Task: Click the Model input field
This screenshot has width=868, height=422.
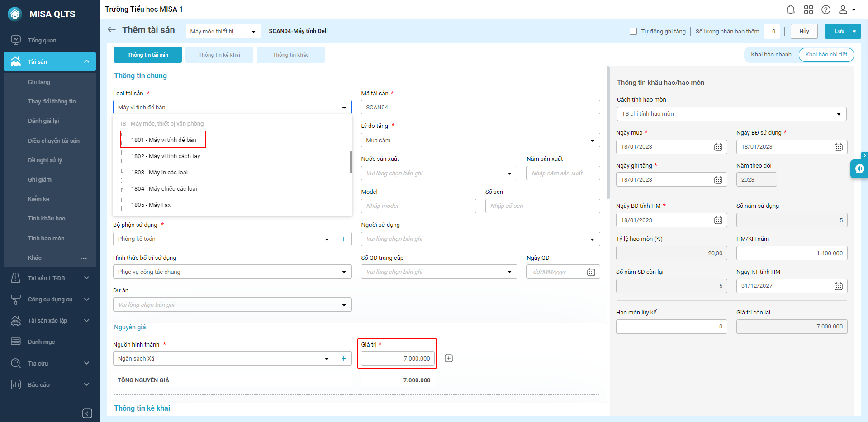Action: pyautogui.click(x=418, y=206)
